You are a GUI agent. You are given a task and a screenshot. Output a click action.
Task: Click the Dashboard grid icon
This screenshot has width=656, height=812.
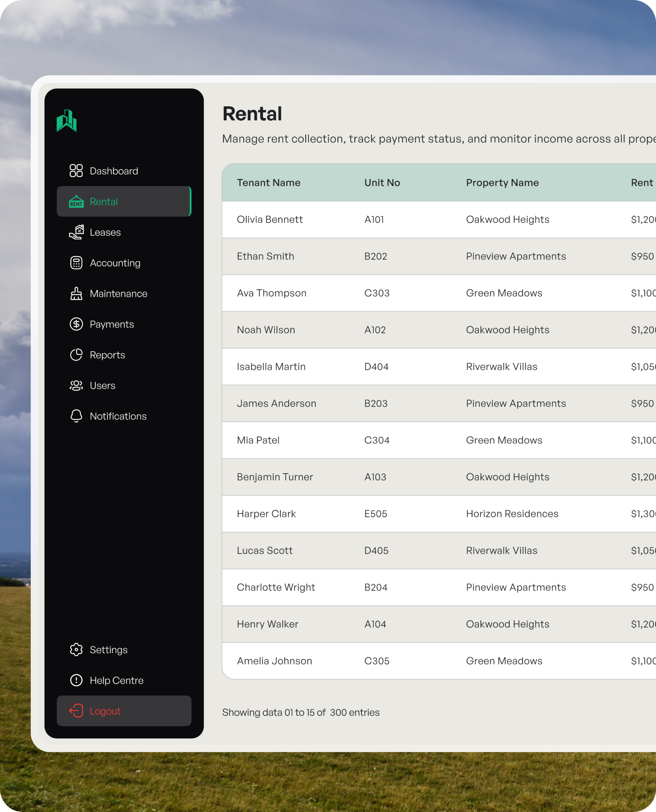click(x=76, y=171)
